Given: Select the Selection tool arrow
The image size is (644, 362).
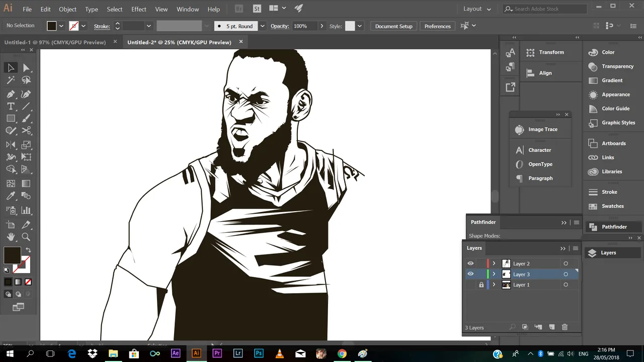Looking at the screenshot, I should 11,68.
